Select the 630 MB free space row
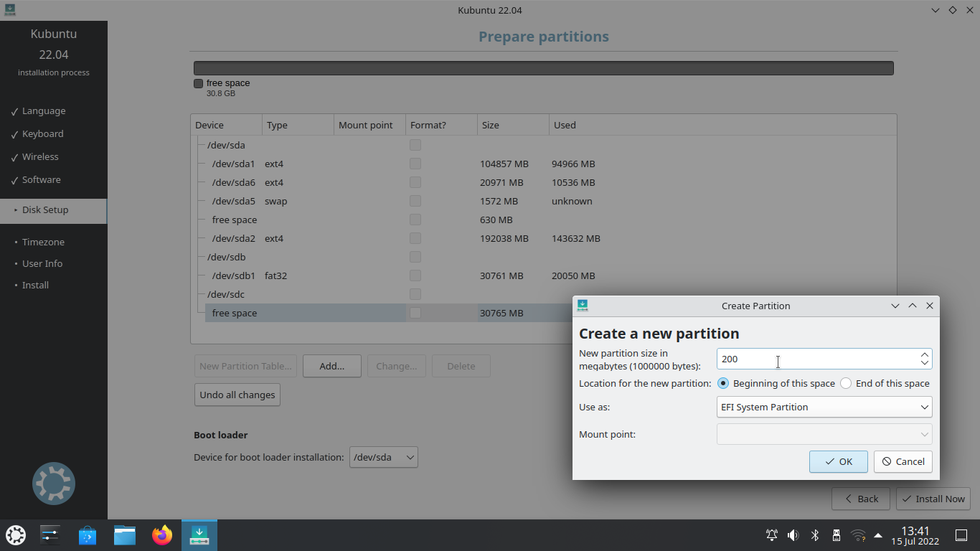980x551 pixels. 543,220
